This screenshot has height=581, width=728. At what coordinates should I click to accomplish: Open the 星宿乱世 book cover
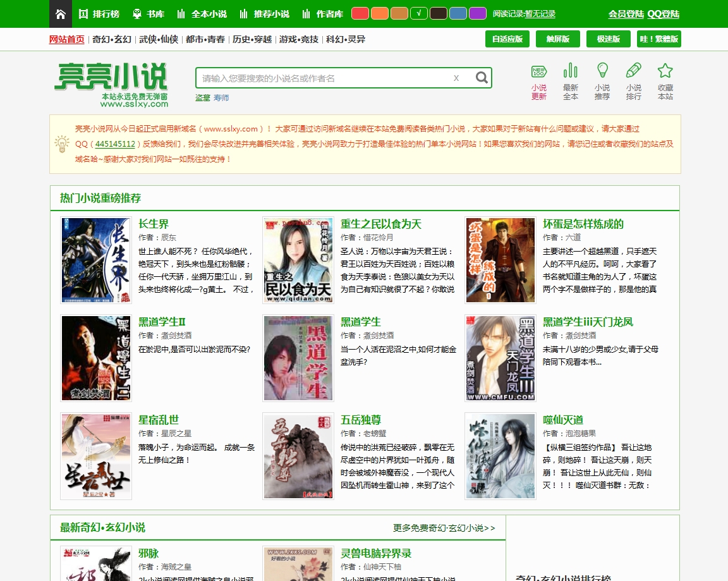pyautogui.click(x=96, y=456)
